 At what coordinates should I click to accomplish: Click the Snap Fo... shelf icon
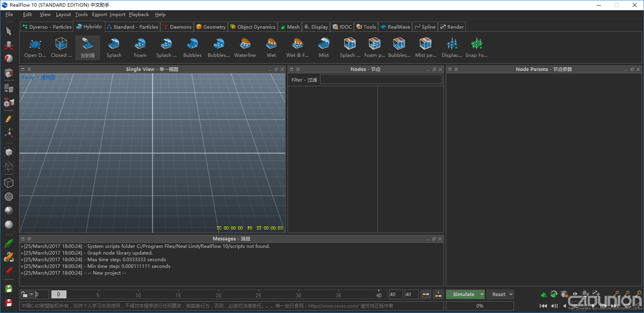coord(477,48)
